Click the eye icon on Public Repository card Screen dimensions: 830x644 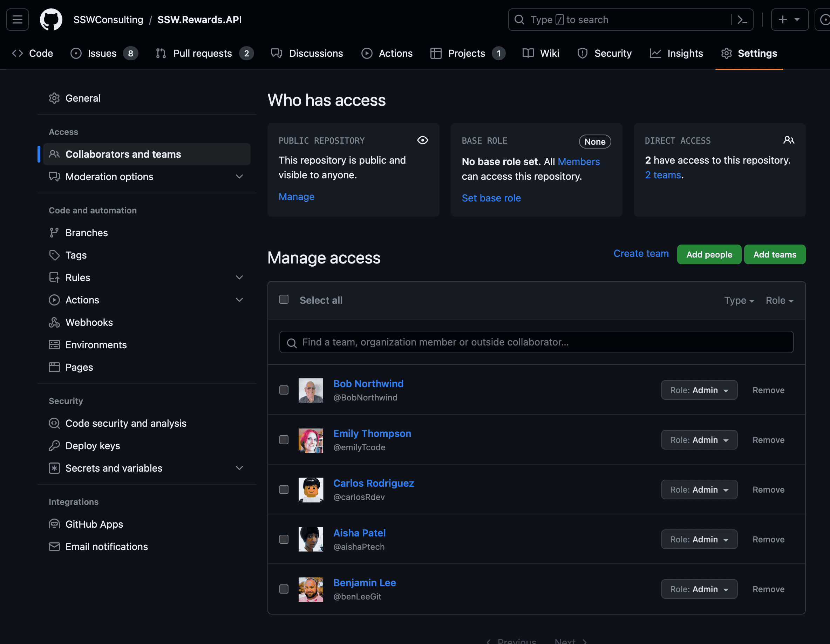pos(422,140)
